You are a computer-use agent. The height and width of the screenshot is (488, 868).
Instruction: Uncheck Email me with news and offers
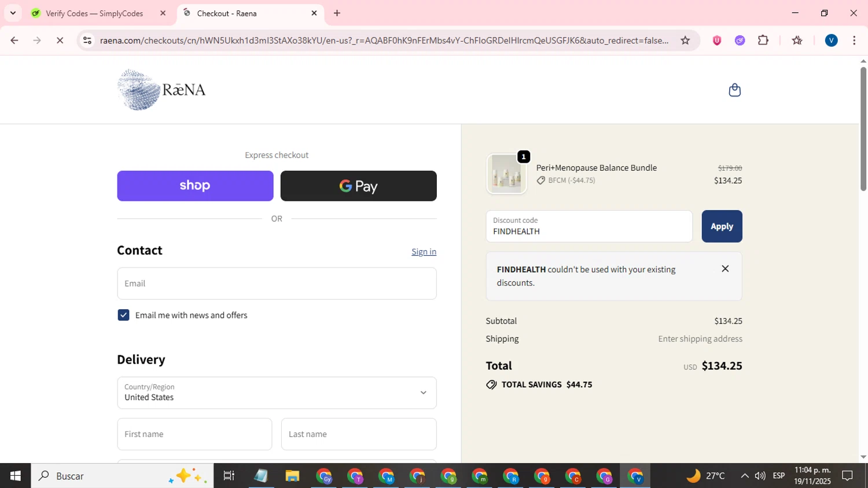[123, 315]
